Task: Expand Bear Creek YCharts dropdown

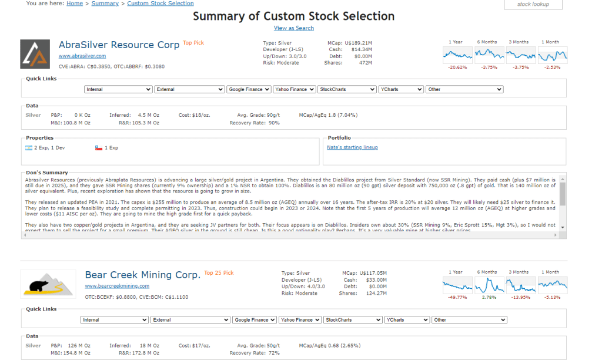Action: click(x=406, y=320)
